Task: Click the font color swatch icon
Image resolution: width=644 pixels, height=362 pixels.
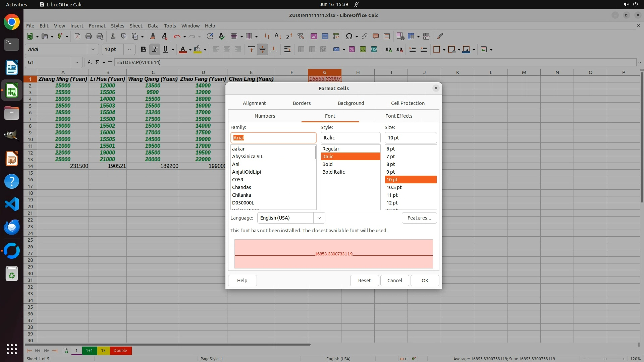Action: point(182,49)
